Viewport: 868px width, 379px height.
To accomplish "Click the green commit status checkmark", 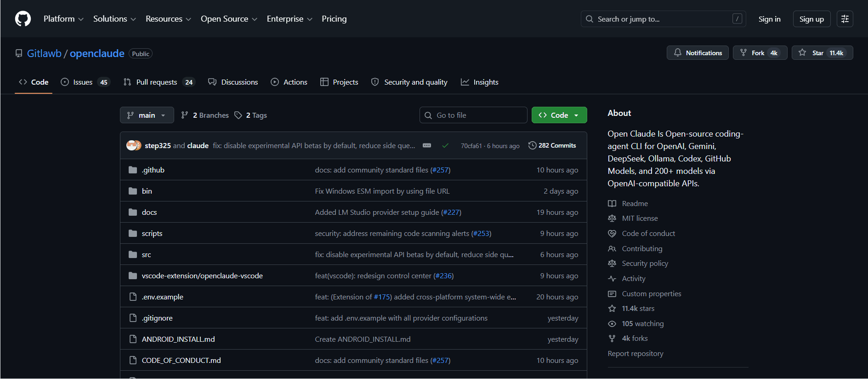I will pyautogui.click(x=445, y=145).
